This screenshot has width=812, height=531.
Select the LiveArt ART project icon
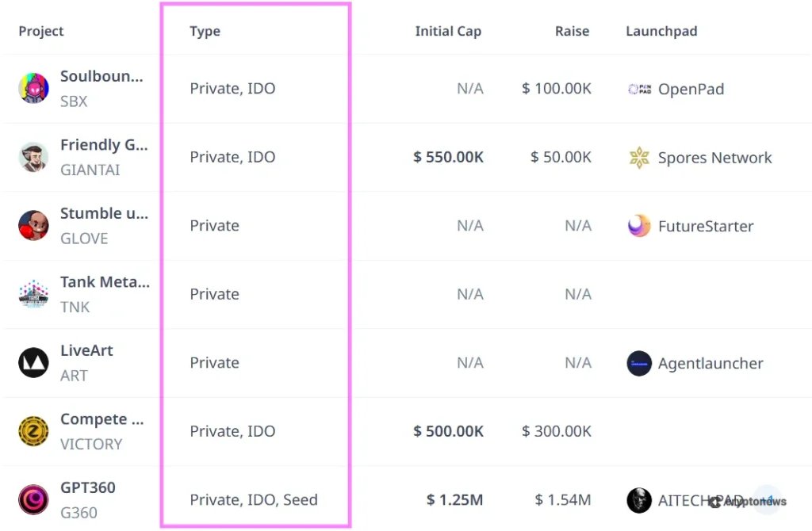[33, 362]
